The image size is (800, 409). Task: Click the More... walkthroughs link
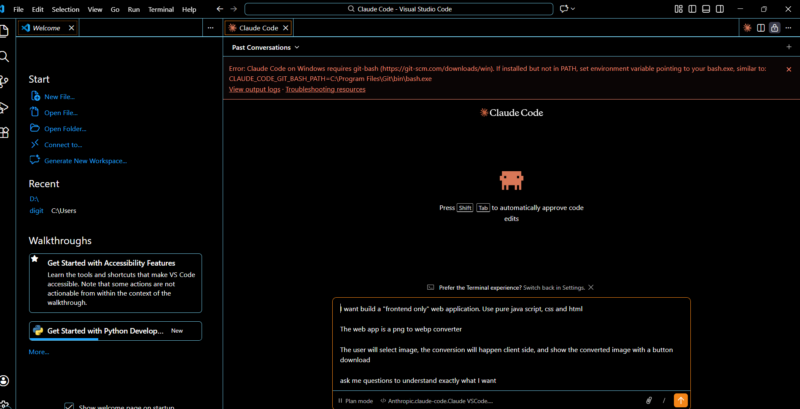tap(39, 352)
